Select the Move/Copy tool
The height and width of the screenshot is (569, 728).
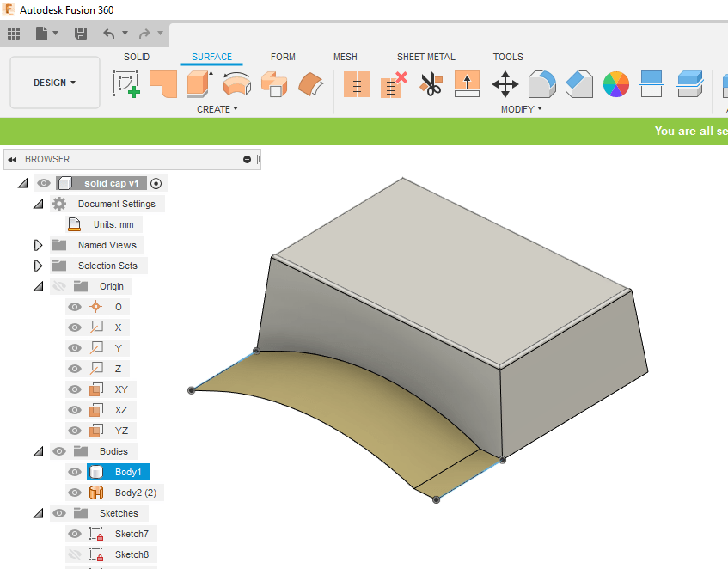click(x=505, y=83)
